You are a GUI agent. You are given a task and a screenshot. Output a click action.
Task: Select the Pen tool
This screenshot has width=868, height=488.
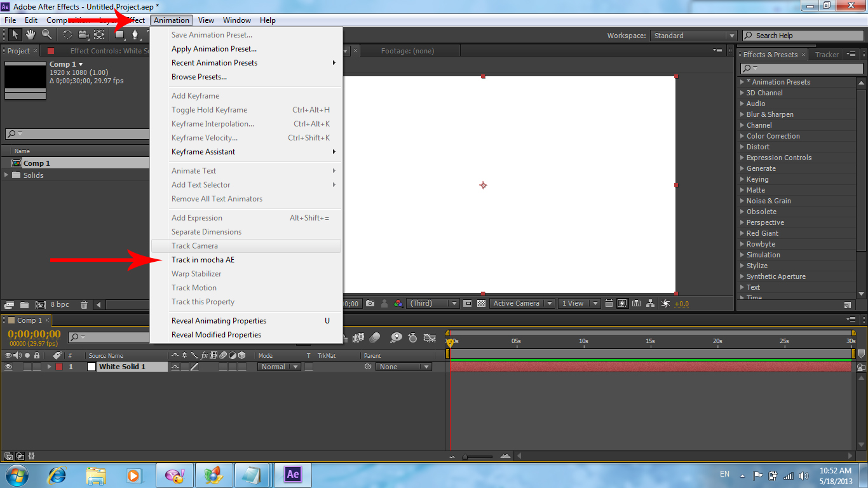[135, 34]
